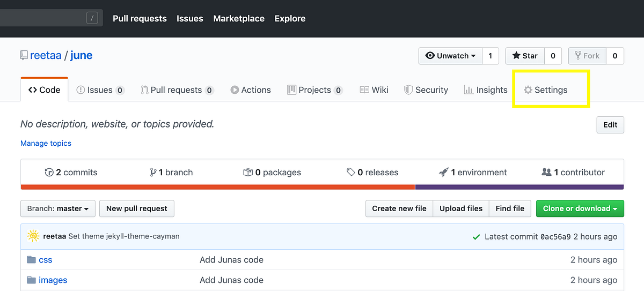
Task: Fork the june repository
Action: point(587,56)
